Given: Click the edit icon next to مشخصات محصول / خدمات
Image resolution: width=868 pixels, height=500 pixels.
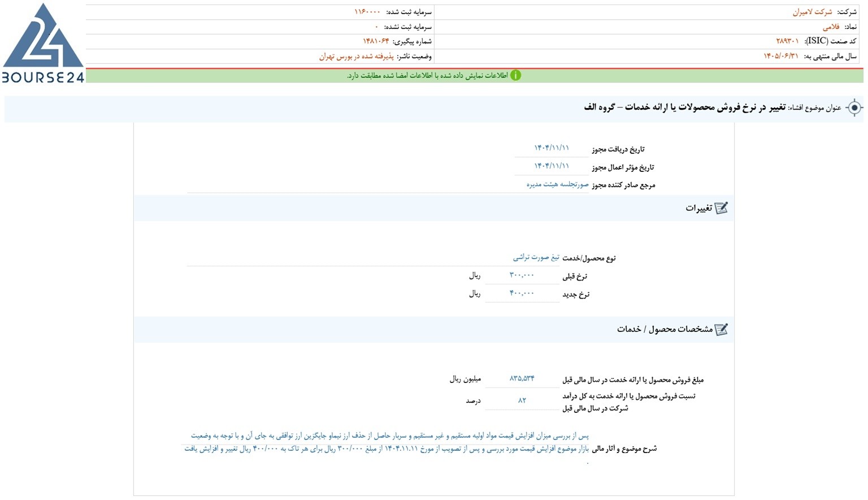Looking at the screenshot, I should [721, 329].
